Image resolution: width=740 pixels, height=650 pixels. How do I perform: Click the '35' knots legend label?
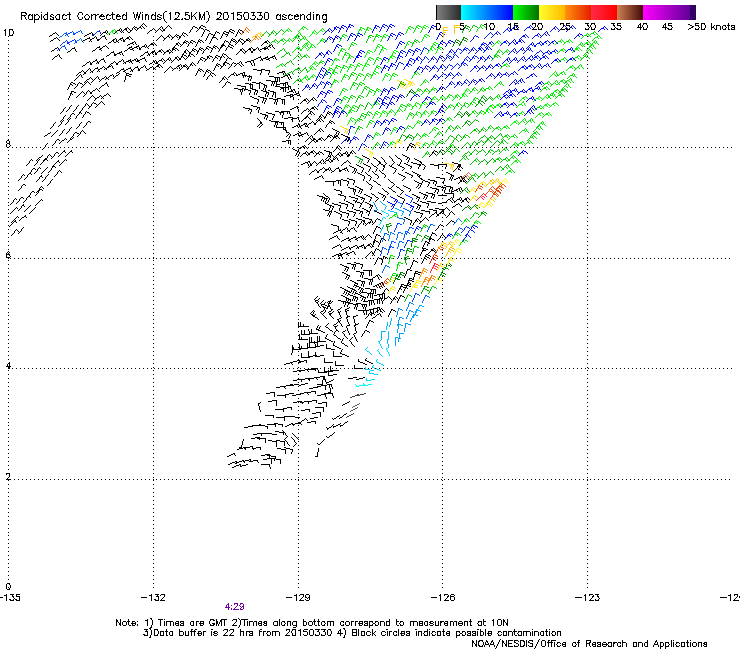(616, 27)
